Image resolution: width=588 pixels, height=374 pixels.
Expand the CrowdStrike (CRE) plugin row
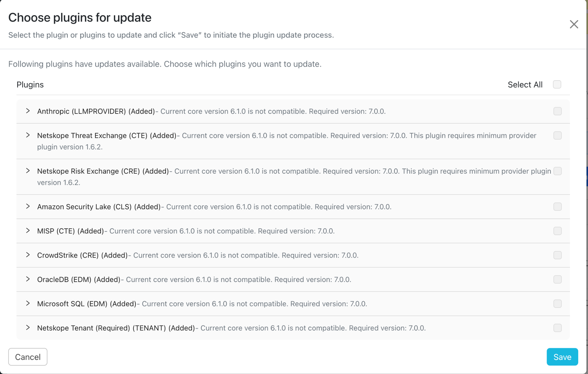coord(28,255)
